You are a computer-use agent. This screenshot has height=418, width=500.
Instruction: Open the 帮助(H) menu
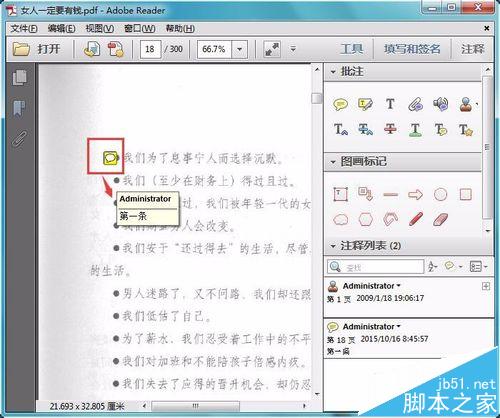click(x=180, y=29)
